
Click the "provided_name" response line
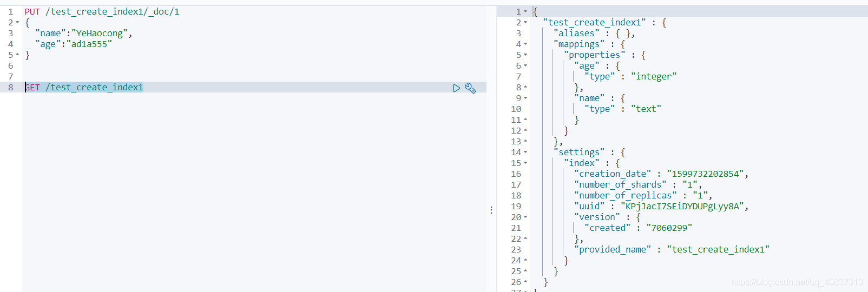(672, 249)
